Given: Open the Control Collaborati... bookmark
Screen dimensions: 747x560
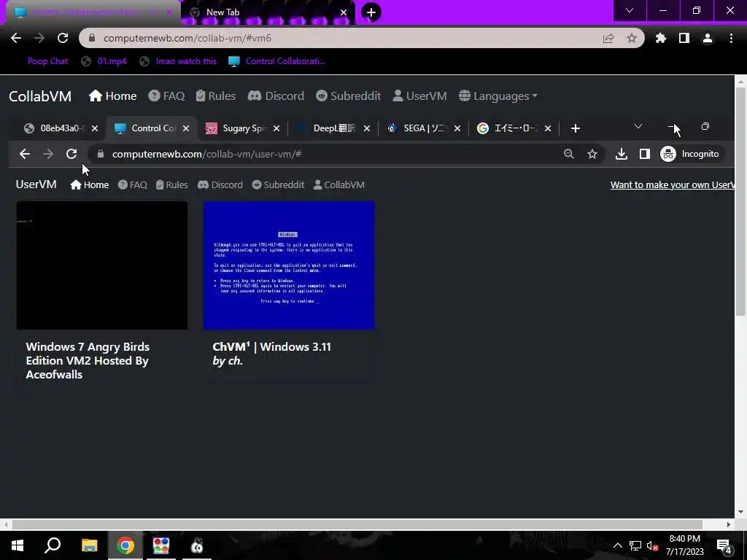Looking at the screenshot, I should tap(277, 61).
